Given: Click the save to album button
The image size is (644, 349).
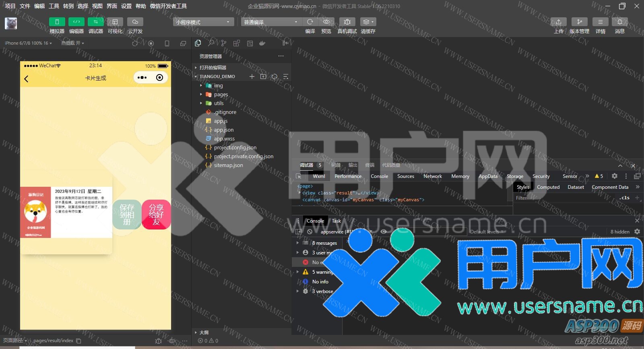Looking at the screenshot, I should (x=127, y=215).
